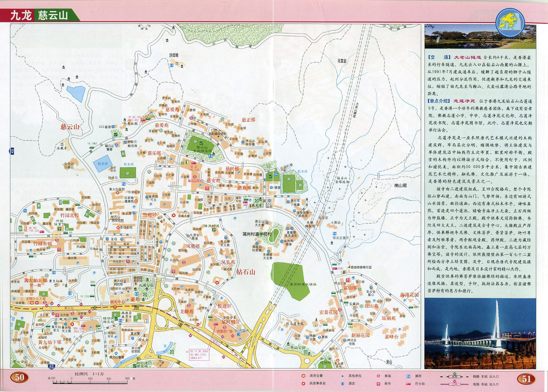Click the 地铁 metro station legend symbol
This screenshot has height=392, width=548.
[x=455, y=384]
